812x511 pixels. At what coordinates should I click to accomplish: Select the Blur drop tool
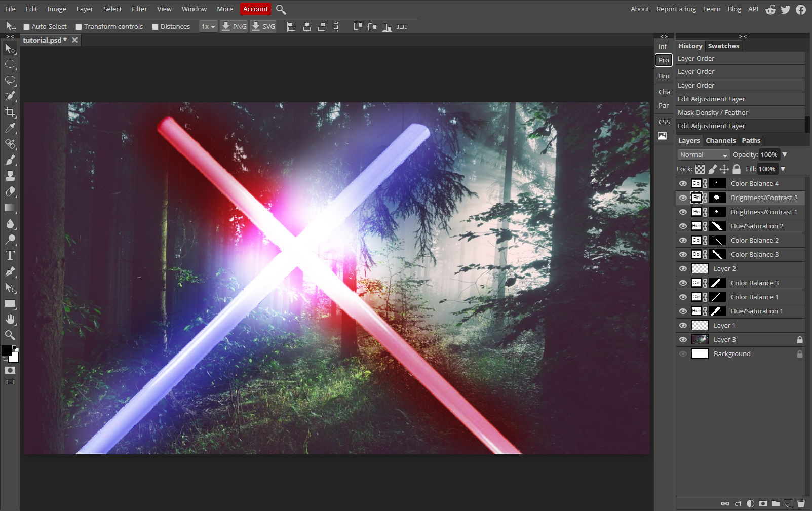[x=10, y=223]
